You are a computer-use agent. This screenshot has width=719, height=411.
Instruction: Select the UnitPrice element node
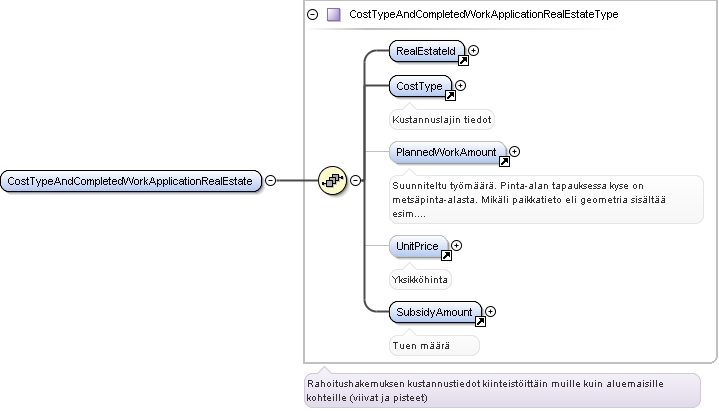[x=418, y=246]
